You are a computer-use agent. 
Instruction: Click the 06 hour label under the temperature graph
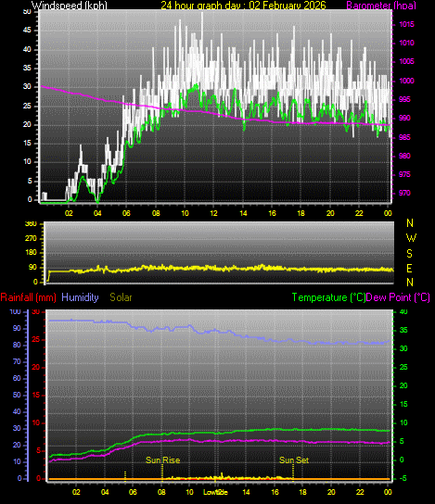133,492
